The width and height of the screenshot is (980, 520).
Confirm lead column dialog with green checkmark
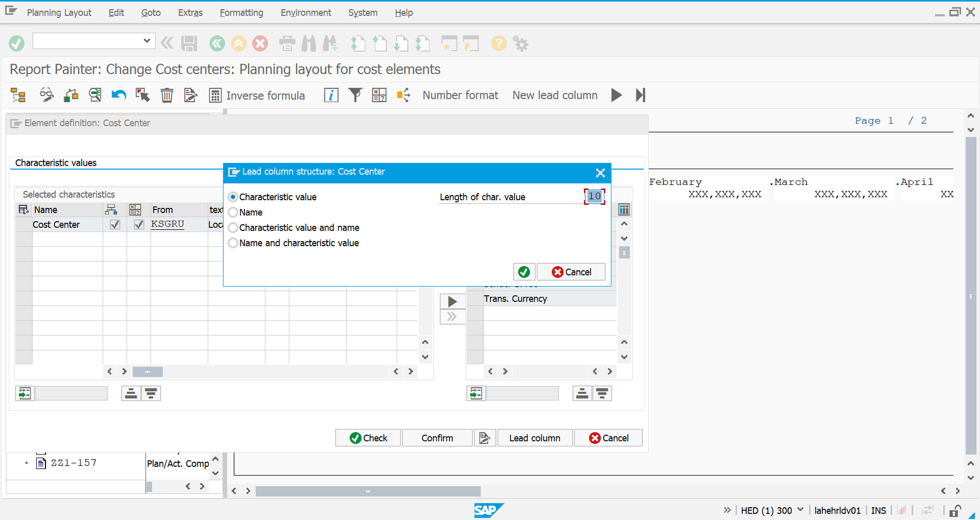[524, 272]
